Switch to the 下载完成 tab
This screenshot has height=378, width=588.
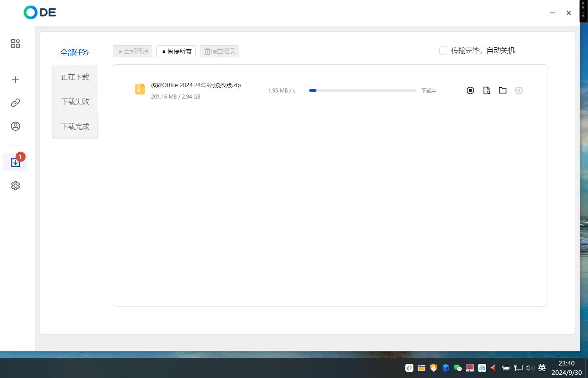(x=75, y=126)
